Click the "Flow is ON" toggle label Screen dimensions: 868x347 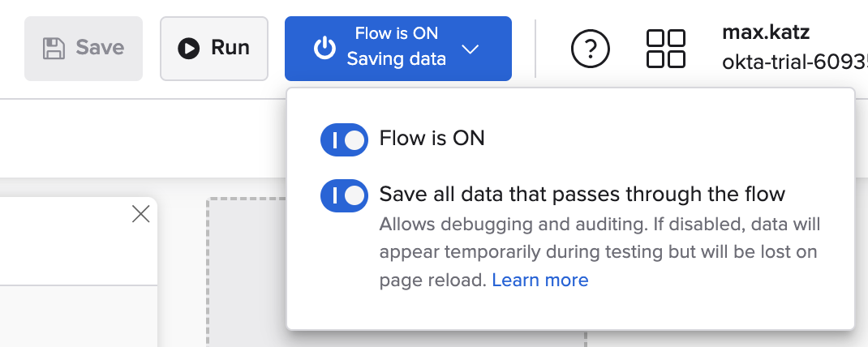pyautogui.click(x=432, y=139)
